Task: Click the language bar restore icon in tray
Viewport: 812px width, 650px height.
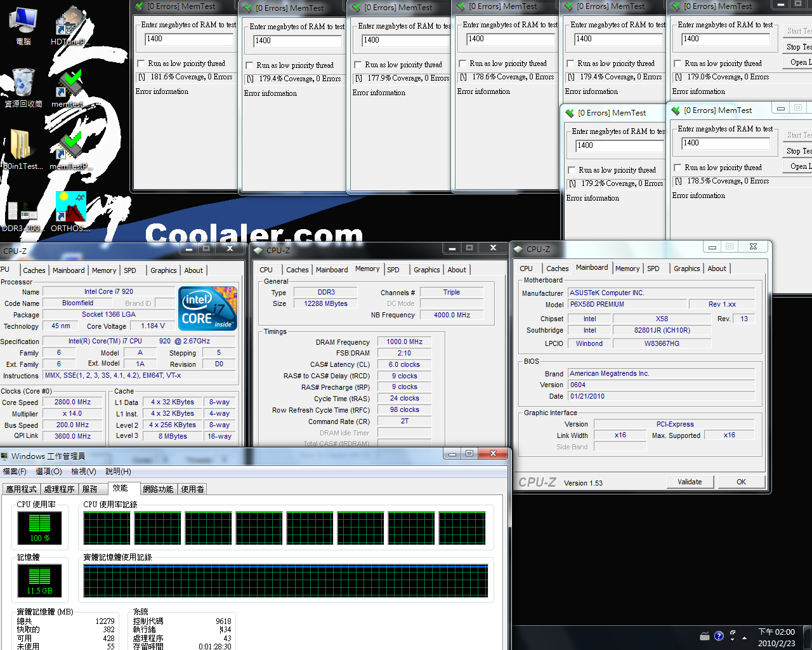Action: pyautogui.click(x=733, y=633)
